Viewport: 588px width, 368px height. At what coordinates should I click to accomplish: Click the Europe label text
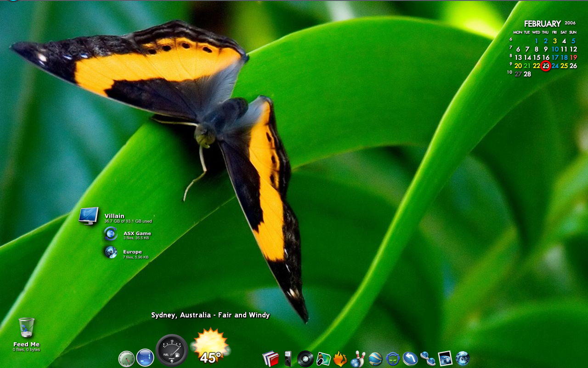point(132,252)
